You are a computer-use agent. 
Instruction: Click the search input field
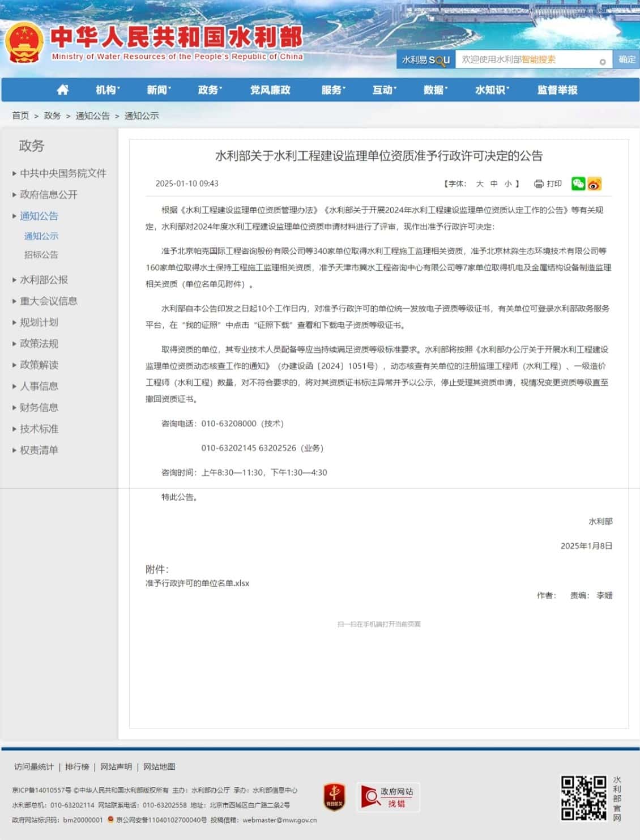click(x=527, y=59)
